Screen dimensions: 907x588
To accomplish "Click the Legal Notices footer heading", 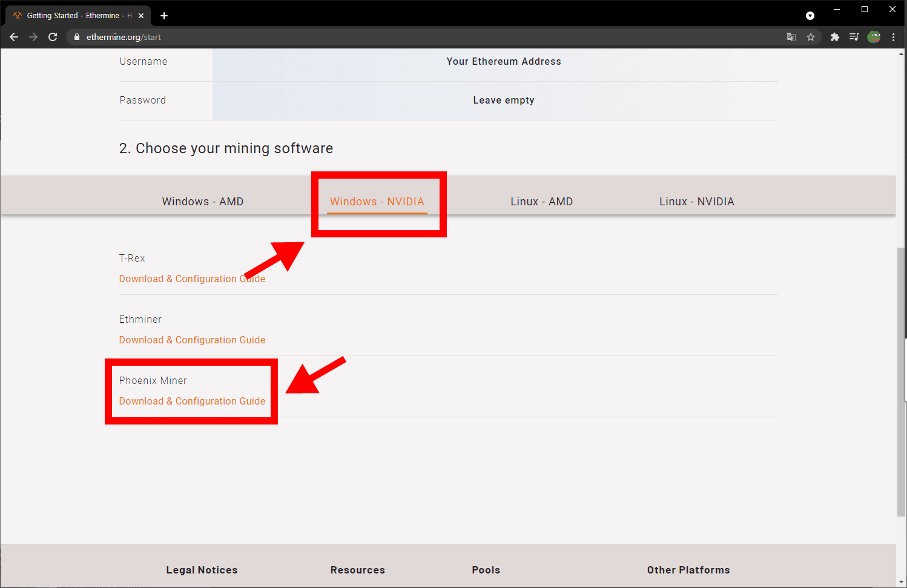I will [x=202, y=570].
